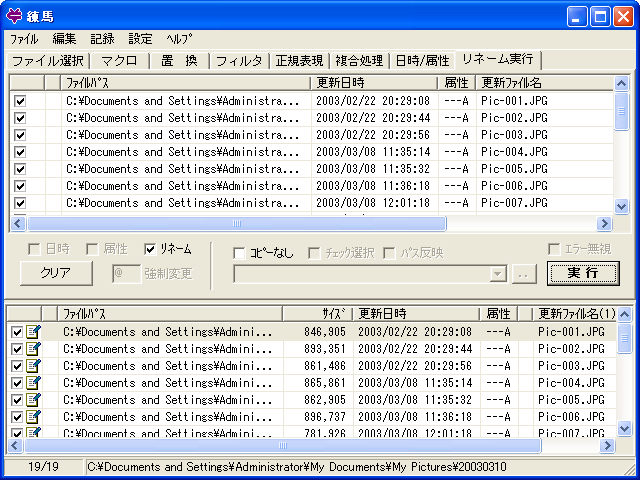
Task: Click the top list vertical scrollbar thumb
Action: pos(621,111)
